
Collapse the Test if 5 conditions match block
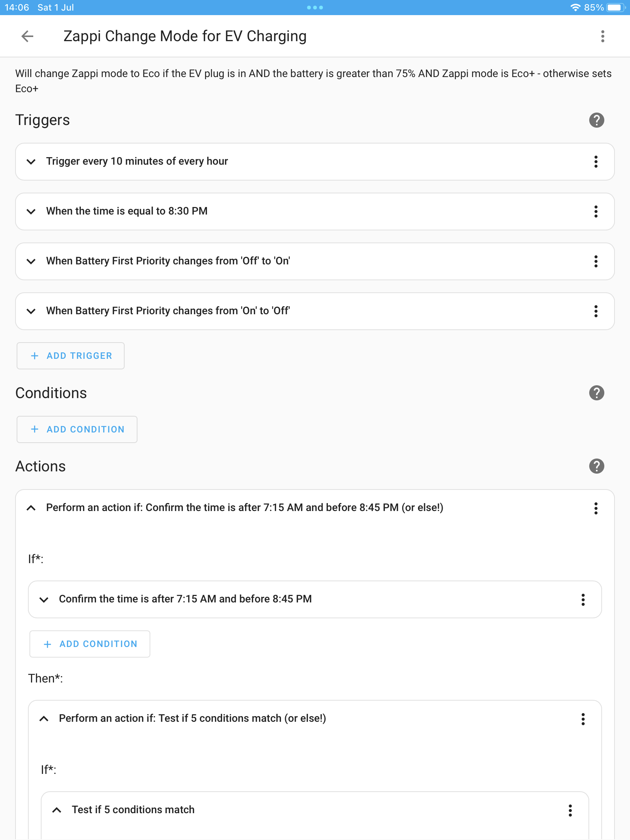pyautogui.click(x=57, y=810)
